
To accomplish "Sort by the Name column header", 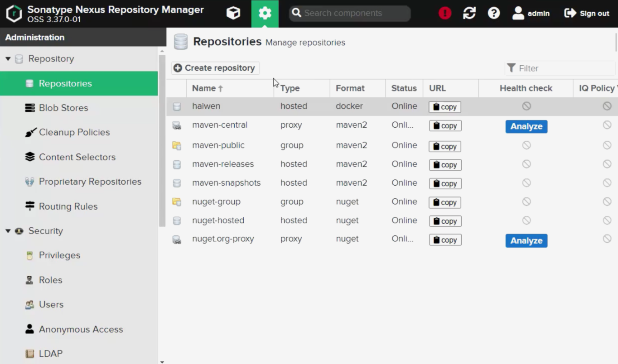I will click(230, 88).
